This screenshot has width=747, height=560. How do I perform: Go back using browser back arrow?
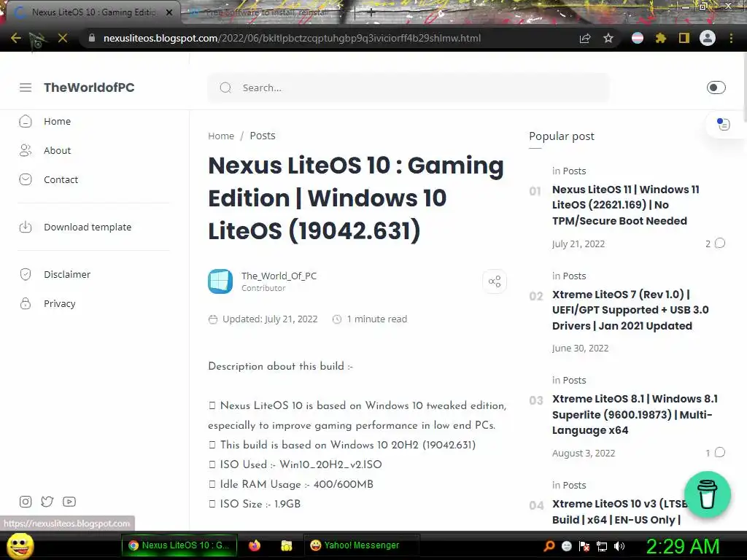click(16, 38)
